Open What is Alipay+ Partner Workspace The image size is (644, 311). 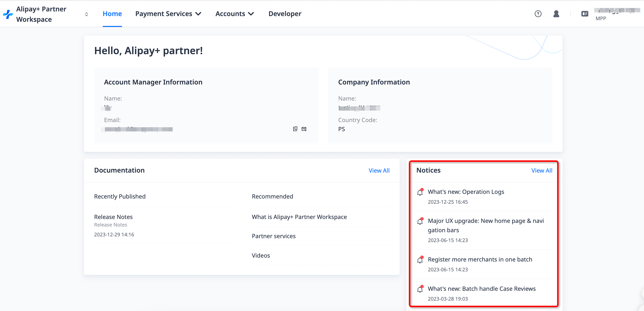(299, 217)
